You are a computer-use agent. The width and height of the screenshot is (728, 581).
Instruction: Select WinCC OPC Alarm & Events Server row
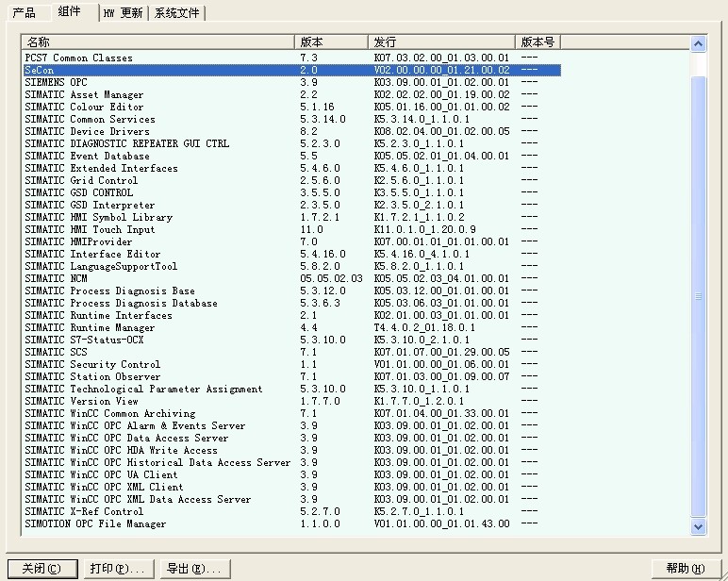click(292, 425)
